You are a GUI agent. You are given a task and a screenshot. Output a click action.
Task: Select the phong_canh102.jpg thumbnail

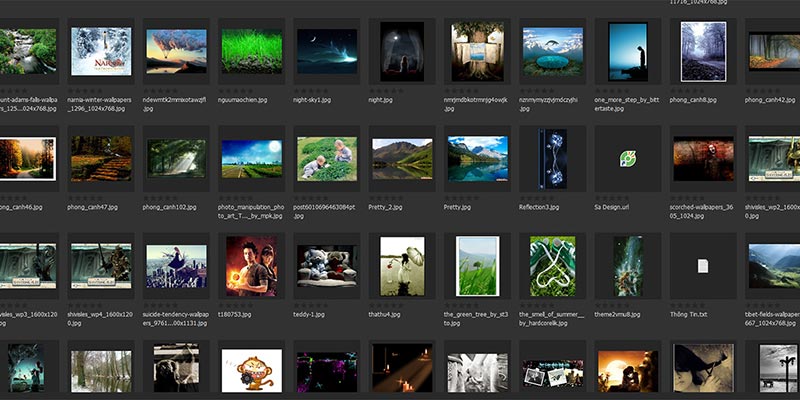click(177, 159)
